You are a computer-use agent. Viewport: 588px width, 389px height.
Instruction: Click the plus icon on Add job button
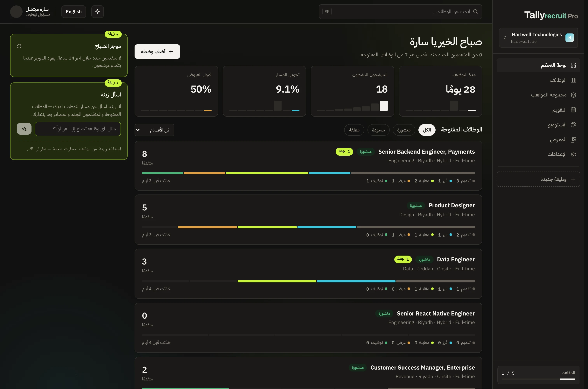(x=171, y=51)
